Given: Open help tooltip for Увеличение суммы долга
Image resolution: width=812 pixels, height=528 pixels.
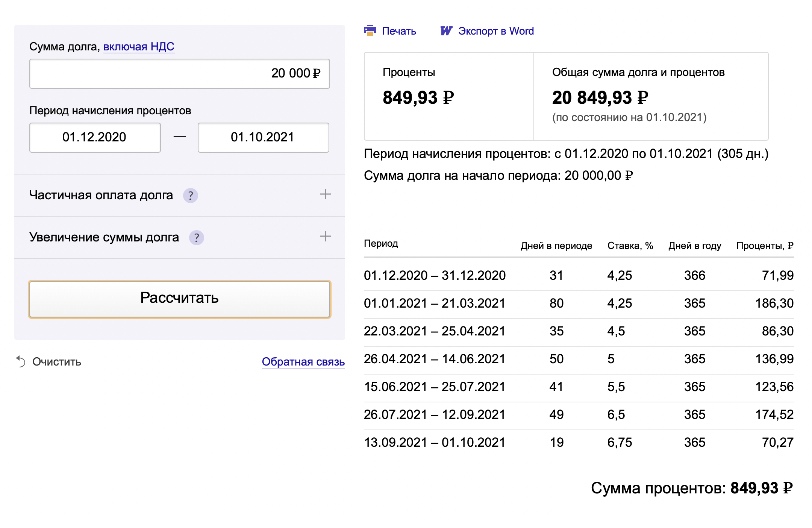Looking at the screenshot, I should tap(196, 238).
